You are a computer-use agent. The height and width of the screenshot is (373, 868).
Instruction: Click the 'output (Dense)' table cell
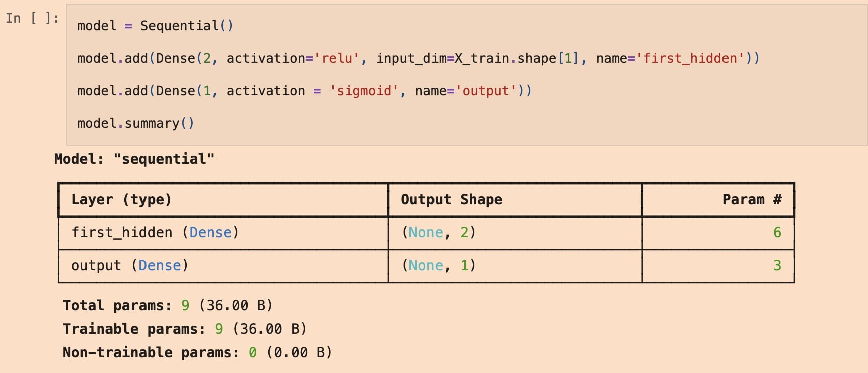click(223, 266)
